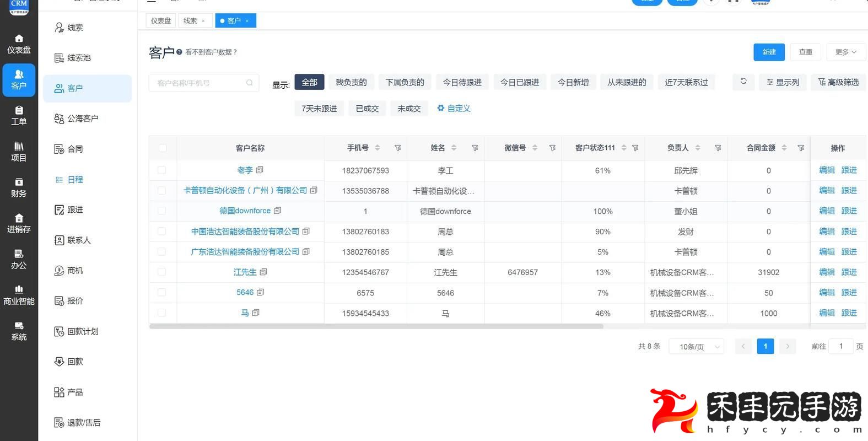Tick checkbox for 德国downforce row

pos(161,211)
